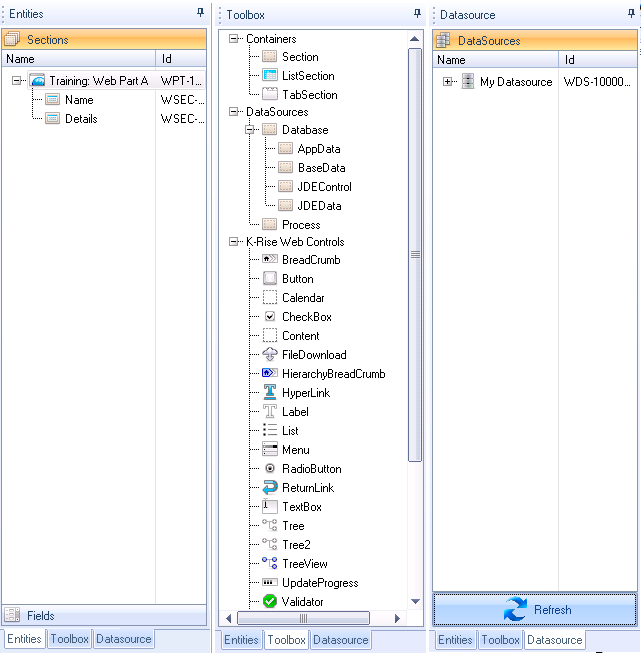
Task: Pick the TextBox control icon
Action: pyautogui.click(x=269, y=506)
